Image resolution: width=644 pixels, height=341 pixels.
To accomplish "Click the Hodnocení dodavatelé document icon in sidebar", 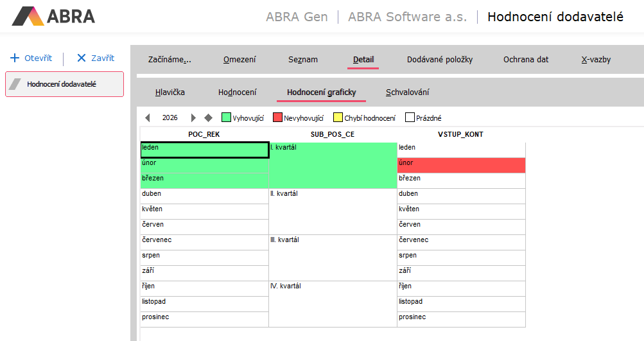I will [15, 84].
